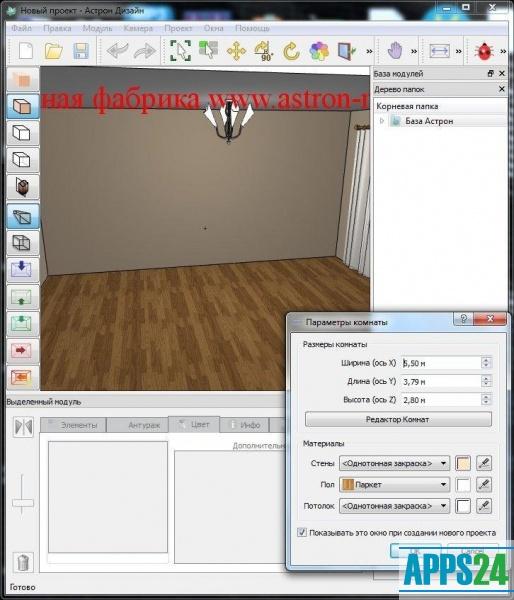Open a project with the folder icon
The width and height of the screenshot is (514, 600).
tap(54, 51)
